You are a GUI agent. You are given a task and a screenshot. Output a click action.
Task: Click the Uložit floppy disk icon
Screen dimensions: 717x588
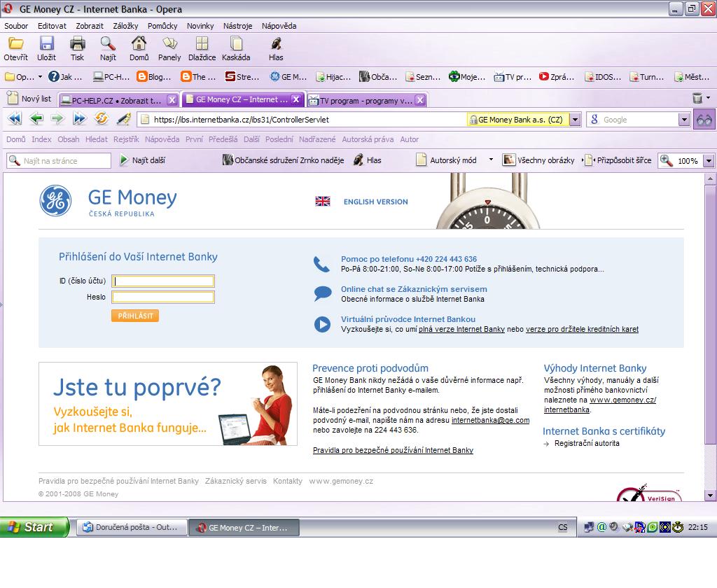point(47,44)
